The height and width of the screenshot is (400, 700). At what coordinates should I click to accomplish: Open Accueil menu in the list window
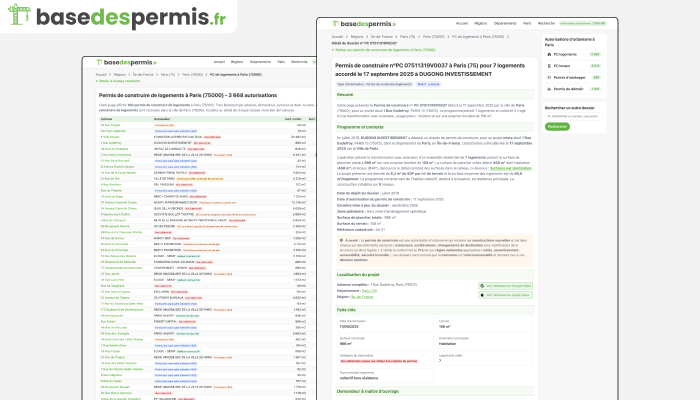[x=219, y=62]
